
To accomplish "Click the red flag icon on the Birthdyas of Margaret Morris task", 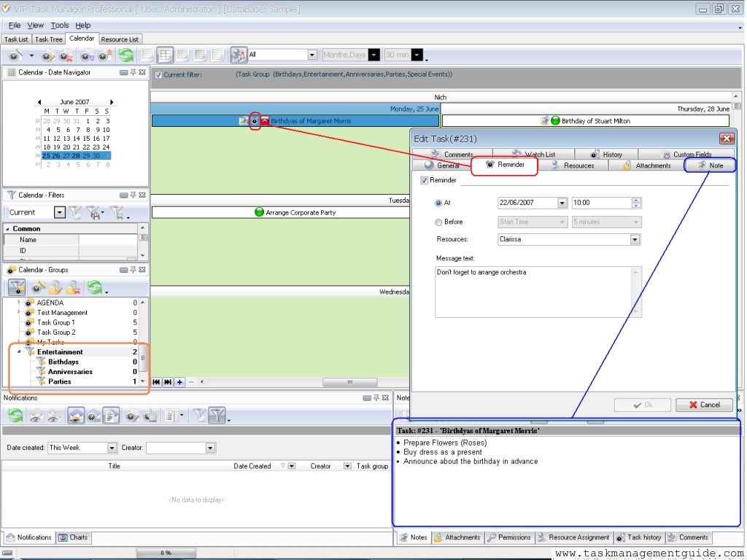I will [x=265, y=121].
